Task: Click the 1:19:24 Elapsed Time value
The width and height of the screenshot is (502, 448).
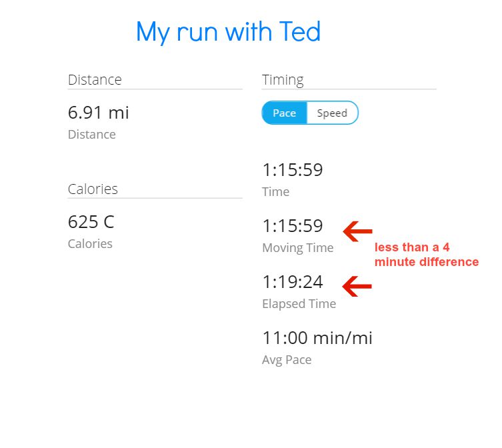Action: click(292, 282)
